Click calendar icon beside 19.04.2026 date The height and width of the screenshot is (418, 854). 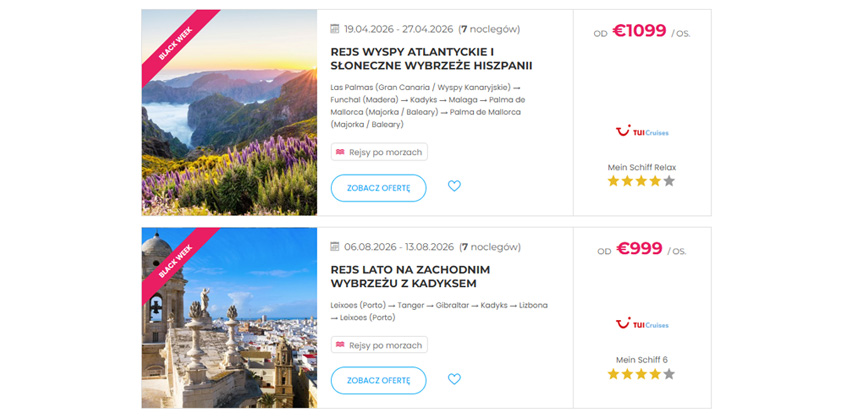click(x=336, y=29)
